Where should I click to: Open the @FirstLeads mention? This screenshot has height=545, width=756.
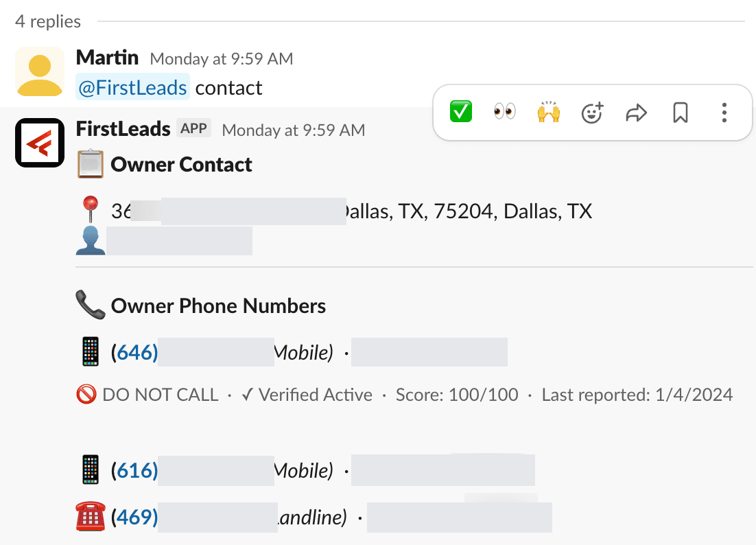[x=132, y=87]
